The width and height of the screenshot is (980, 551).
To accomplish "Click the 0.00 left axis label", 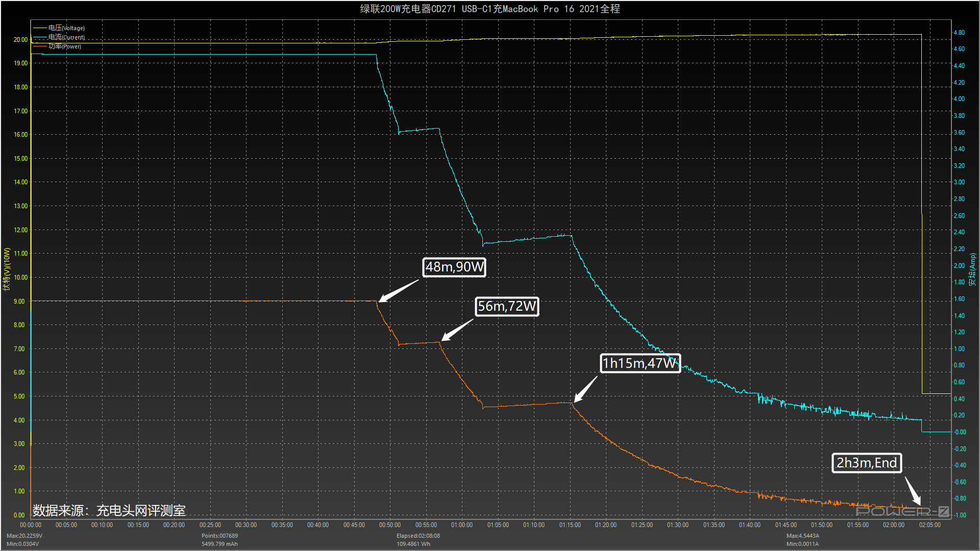I will coord(19,515).
